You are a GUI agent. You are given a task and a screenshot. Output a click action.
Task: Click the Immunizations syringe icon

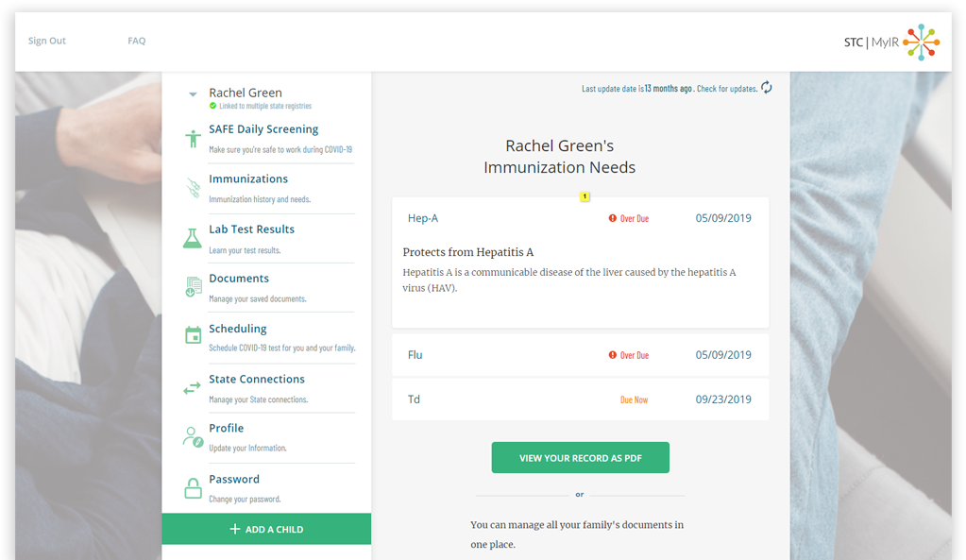193,189
